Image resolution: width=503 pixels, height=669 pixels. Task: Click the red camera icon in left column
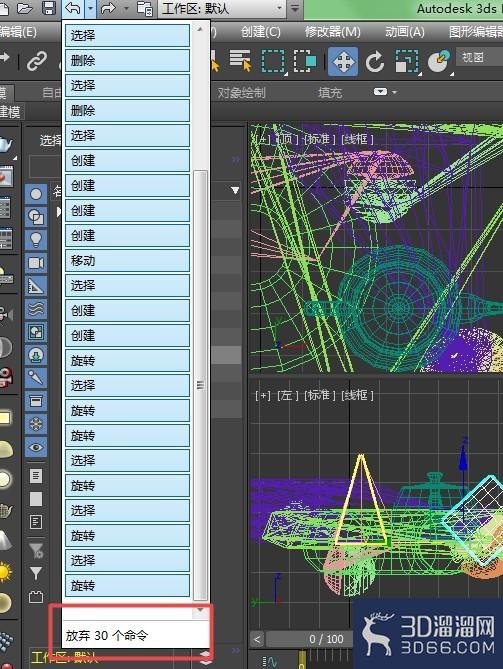pyautogui.click(x=6, y=377)
